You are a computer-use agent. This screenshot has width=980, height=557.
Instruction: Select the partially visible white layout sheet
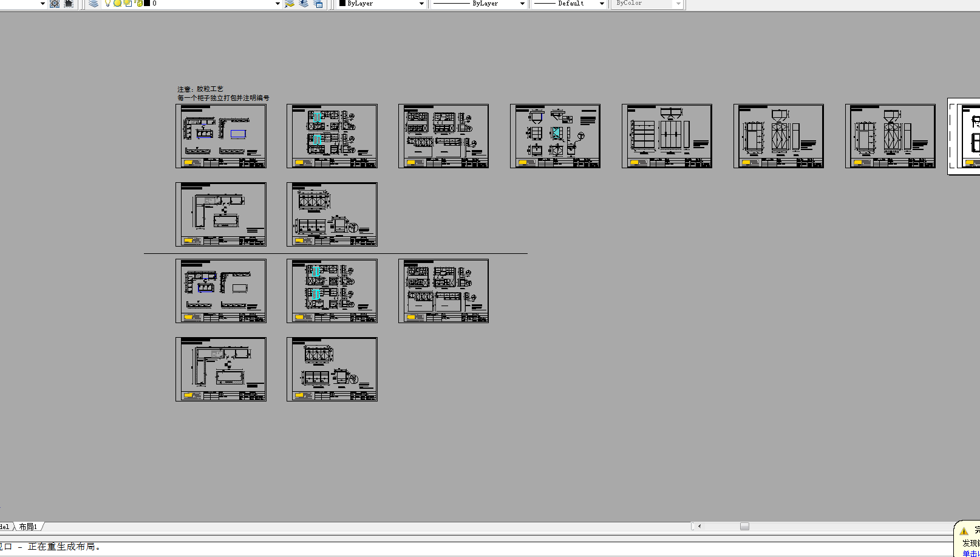(x=964, y=137)
